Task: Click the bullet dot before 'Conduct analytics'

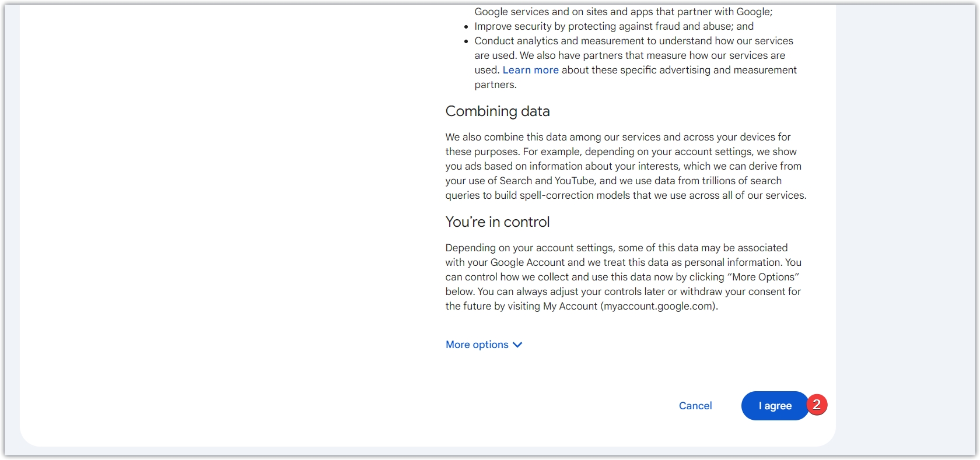Action: (466, 41)
